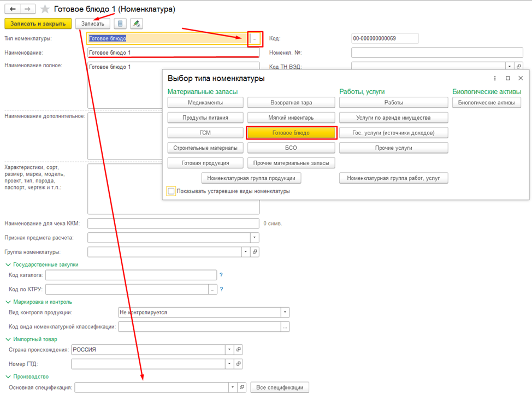The image size is (532, 399).
Task: Collapse the Импортный товар section
Action: coord(8,339)
